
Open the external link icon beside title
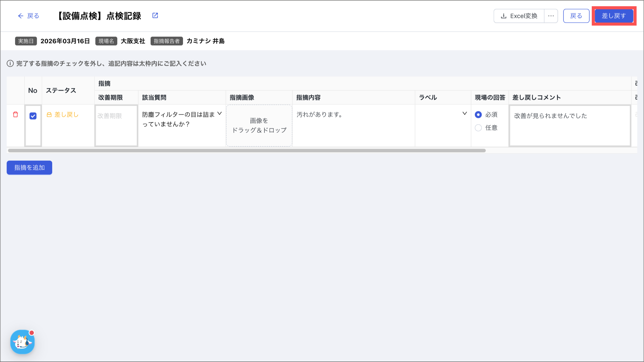pos(155,15)
